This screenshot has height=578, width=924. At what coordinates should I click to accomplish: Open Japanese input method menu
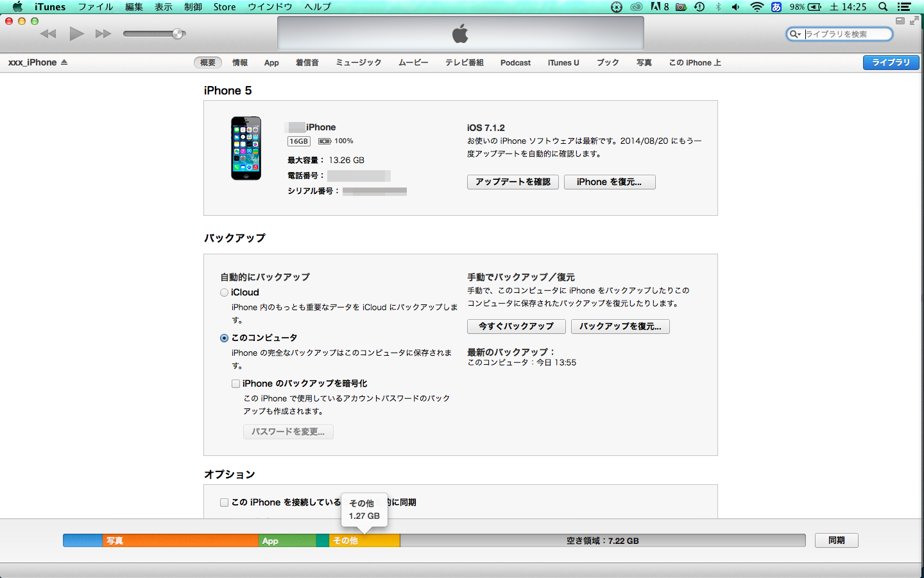point(776,7)
